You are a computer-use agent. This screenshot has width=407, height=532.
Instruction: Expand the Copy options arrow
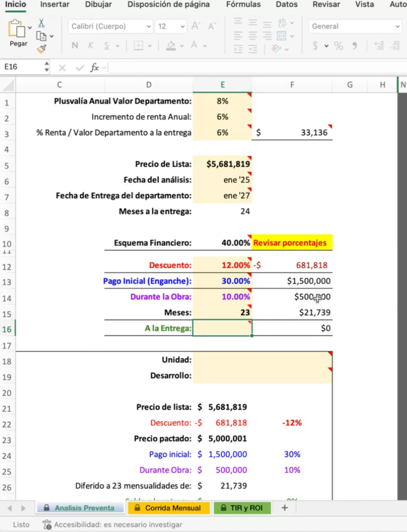click(x=52, y=36)
